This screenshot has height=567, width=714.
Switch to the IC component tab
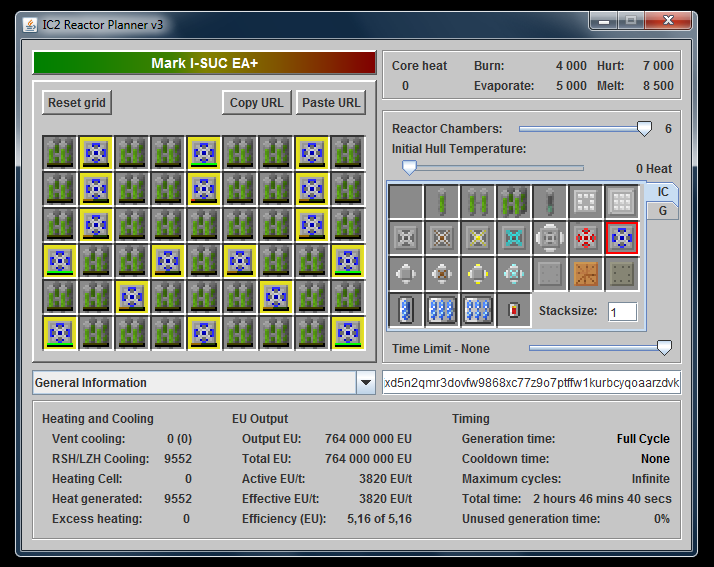point(663,192)
